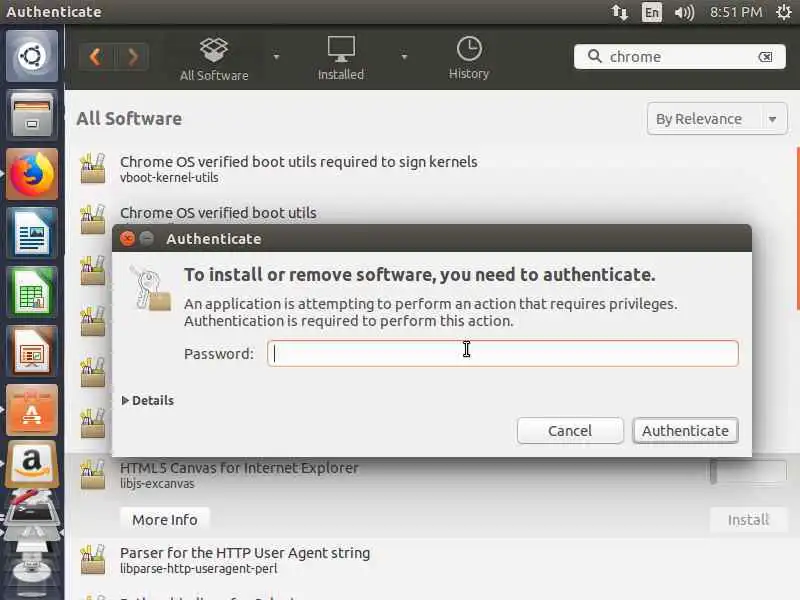Screen dimensions: 800x600
Task: Show the All Software section
Action: [214, 59]
